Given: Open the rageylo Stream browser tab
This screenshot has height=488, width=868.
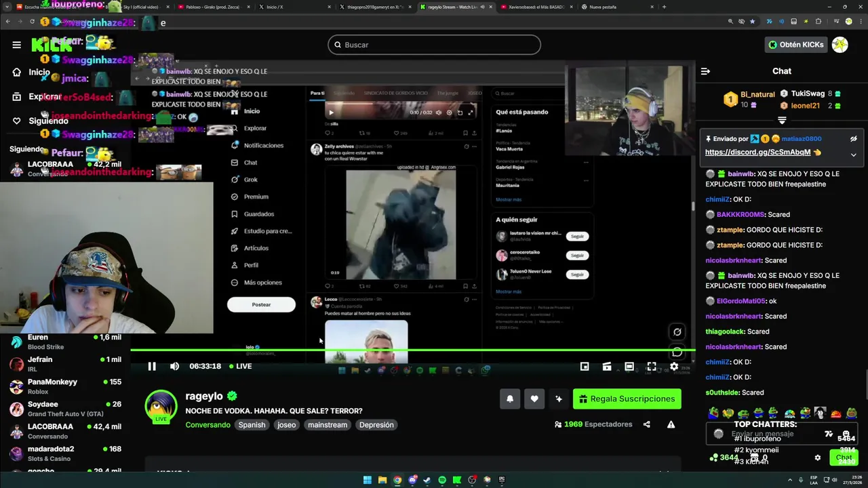Looking at the screenshot, I should point(456,7).
